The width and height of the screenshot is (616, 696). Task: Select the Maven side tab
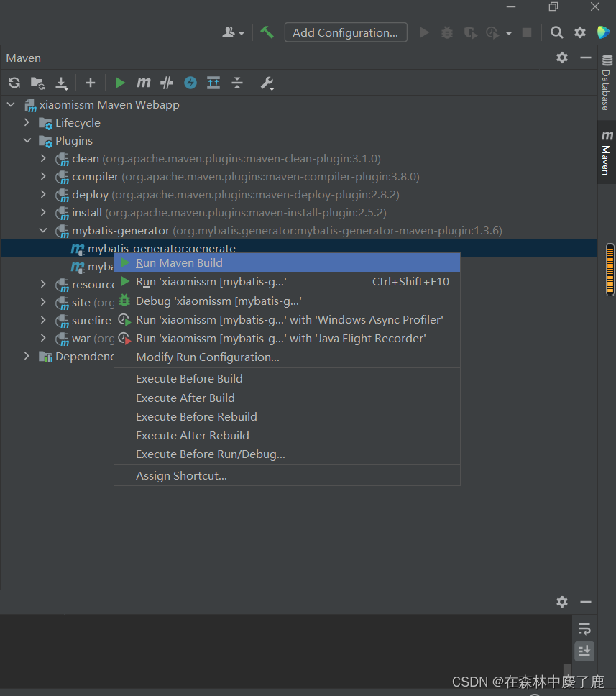coord(607,152)
